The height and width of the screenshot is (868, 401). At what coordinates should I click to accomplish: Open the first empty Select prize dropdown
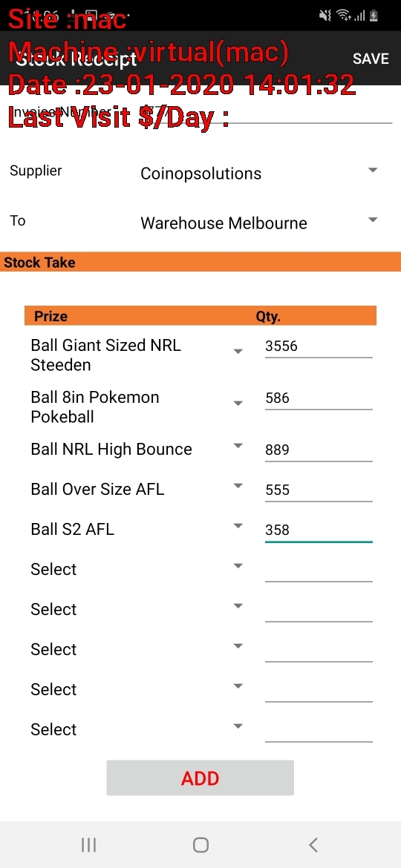137,569
